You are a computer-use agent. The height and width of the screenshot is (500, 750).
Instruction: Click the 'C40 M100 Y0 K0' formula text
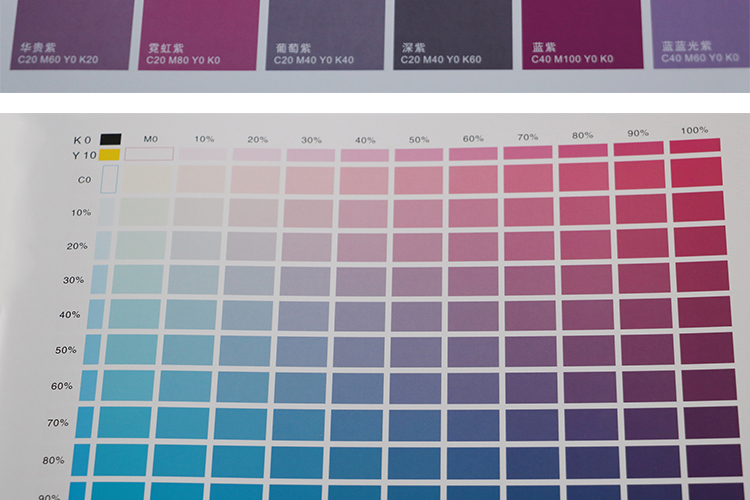[572, 59]
